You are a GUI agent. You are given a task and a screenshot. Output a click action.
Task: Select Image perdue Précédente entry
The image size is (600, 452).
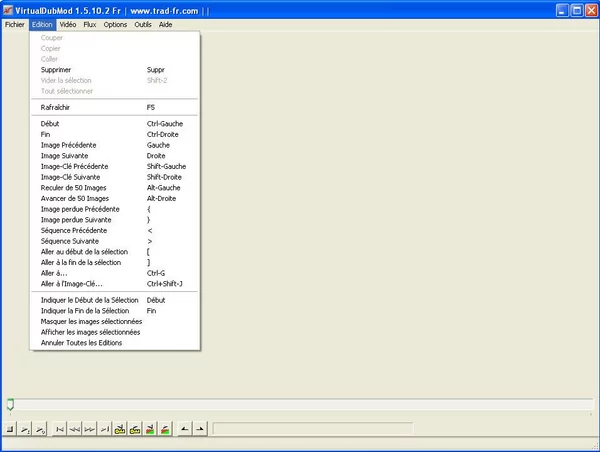coord(115,209)
